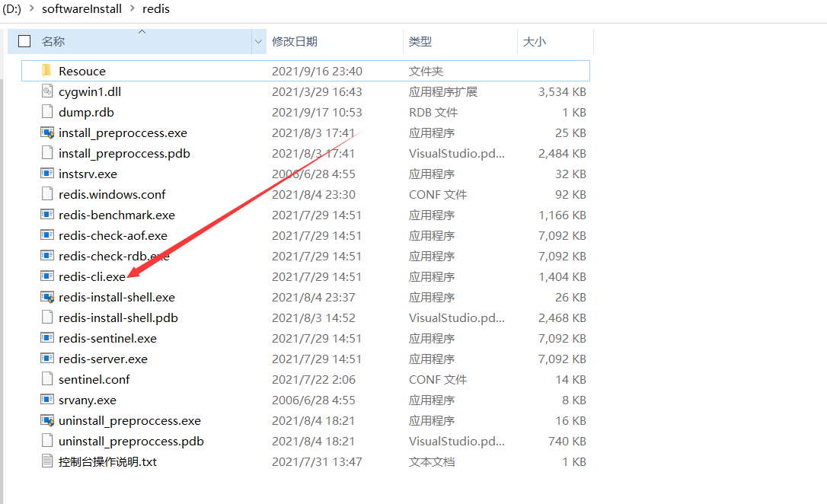Click the dump.rdb file icon
This screenshot has width=827, height=504.
pos(47,112)
